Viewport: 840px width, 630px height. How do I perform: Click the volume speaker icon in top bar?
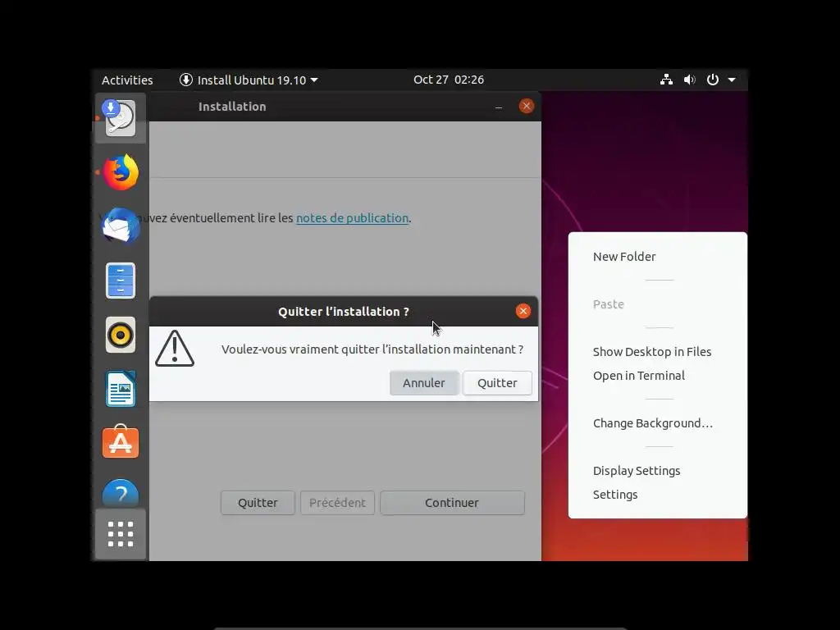(689, 80)
